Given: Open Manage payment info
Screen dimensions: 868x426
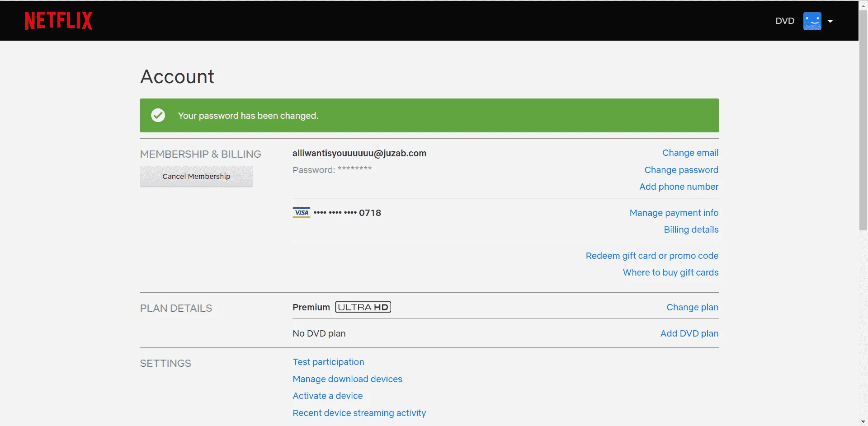Looking at the screenshot, I should point(674,213).
